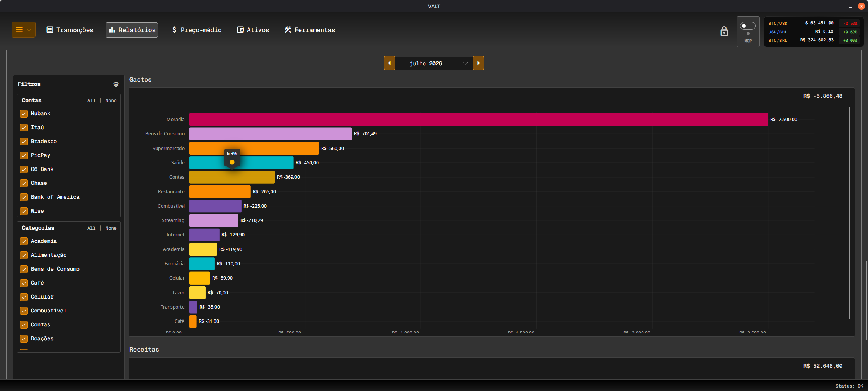
Task: Uncheck the Combustível category checkbox
Action: (24, 311)
